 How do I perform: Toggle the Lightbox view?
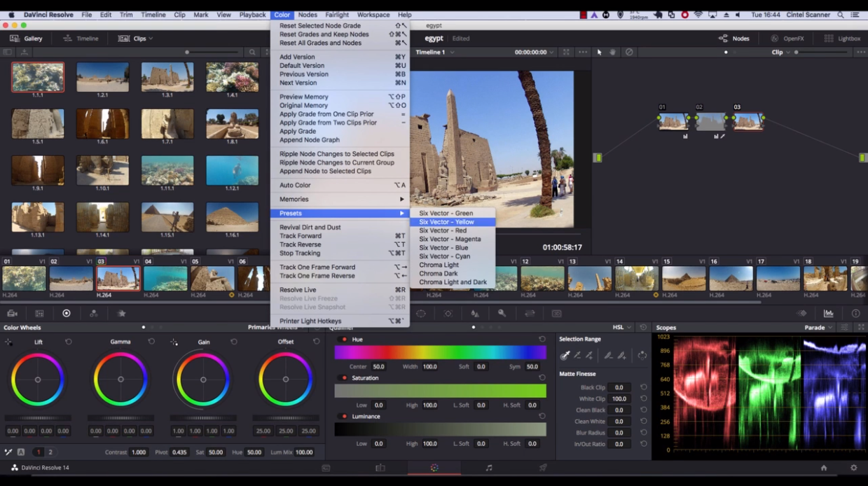click(x=842, y=39)
